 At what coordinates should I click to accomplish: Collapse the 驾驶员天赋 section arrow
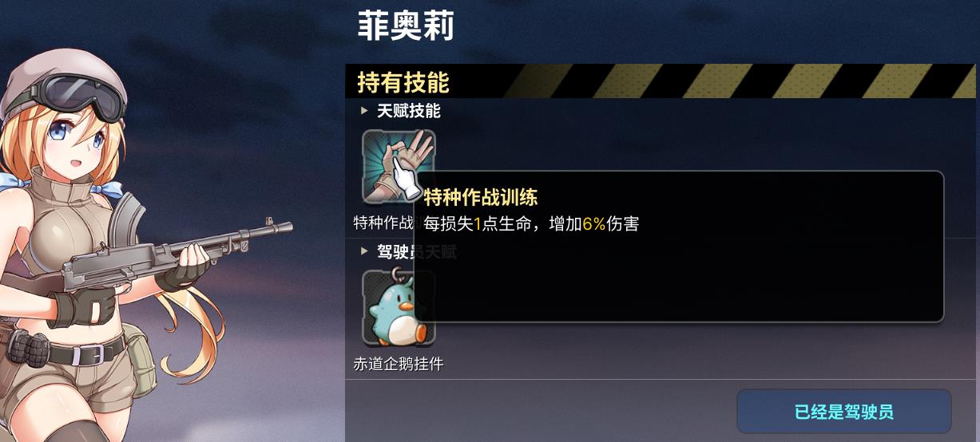(x=364, y=251)
